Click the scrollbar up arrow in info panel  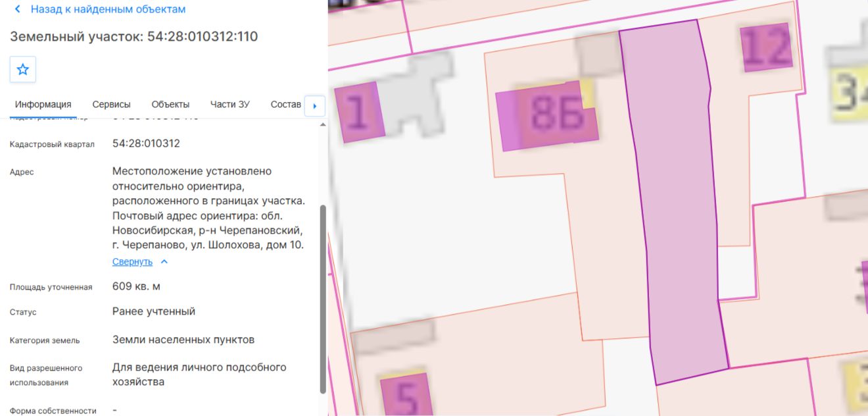[322, 124]
